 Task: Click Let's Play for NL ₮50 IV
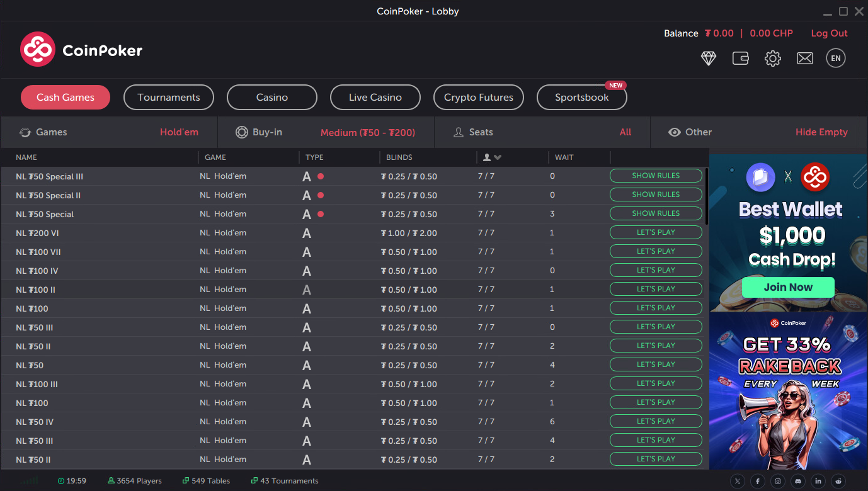click(x=656, y=421)
